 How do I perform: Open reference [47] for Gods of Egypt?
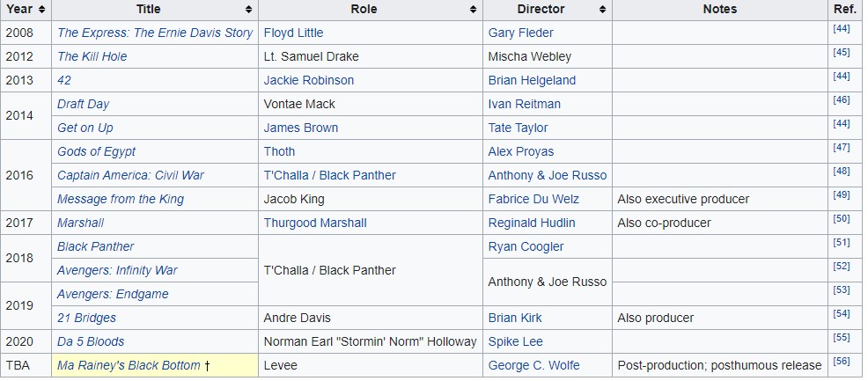[841, 148]
